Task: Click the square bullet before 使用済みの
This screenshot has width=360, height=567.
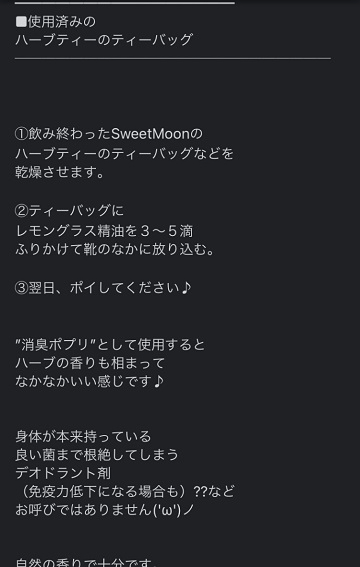Action: [x=21, y=22]
